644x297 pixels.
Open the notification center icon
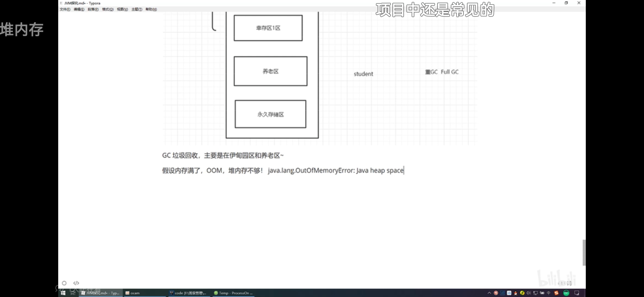coord(577,293)
